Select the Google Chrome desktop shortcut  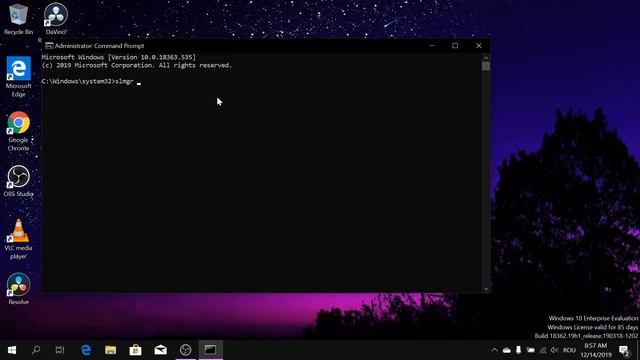[18, 131]
